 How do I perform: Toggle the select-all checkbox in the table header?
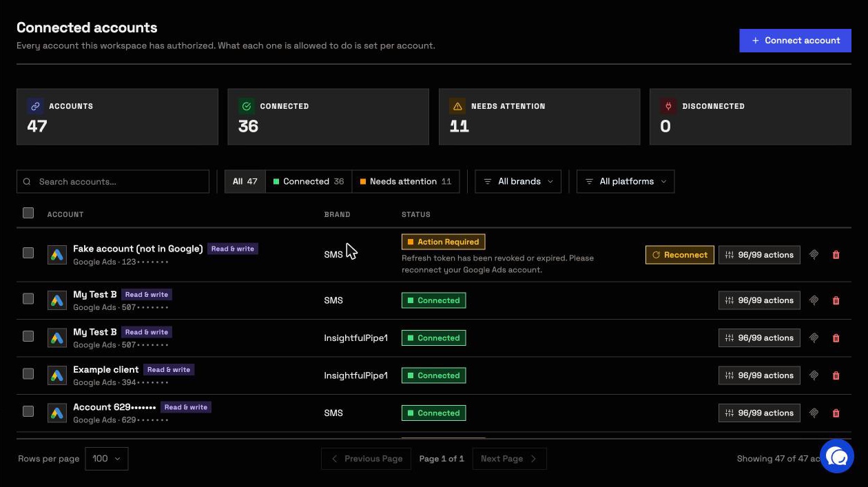[28, 213]
